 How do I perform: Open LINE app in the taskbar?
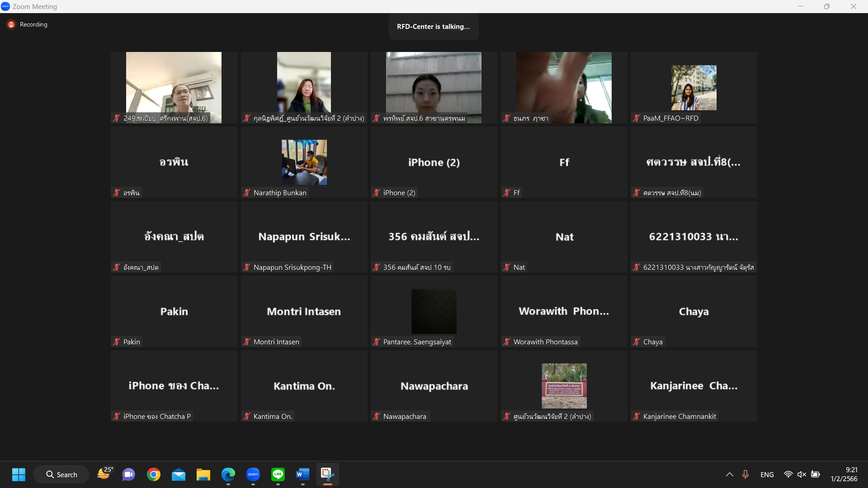point(278,474)
